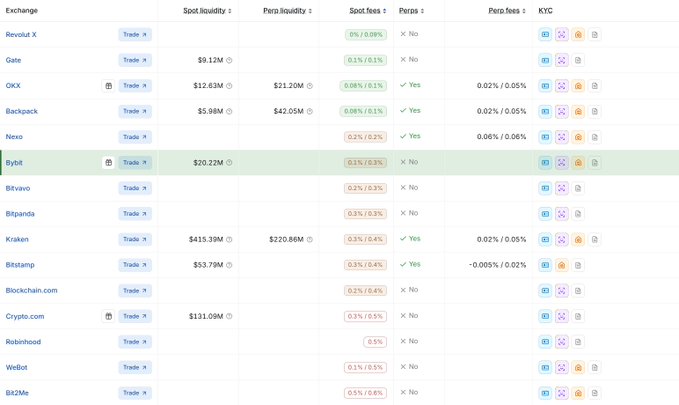Click the orange address KYC icon for Bybit
Viewport: 679px width, 405px height.
point(578,162)
